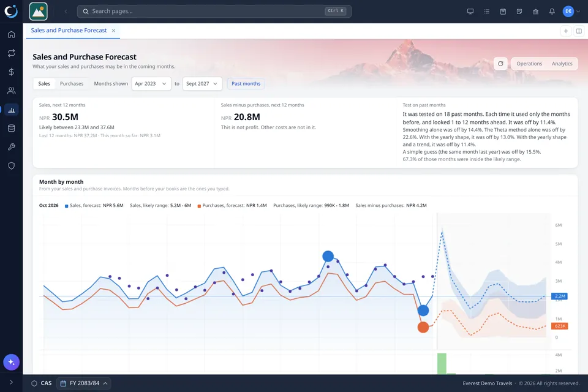This screenshot has height=392, width=588.
Task: Open the dollar sign sidebar icon
Action: (x=11, y=72)
